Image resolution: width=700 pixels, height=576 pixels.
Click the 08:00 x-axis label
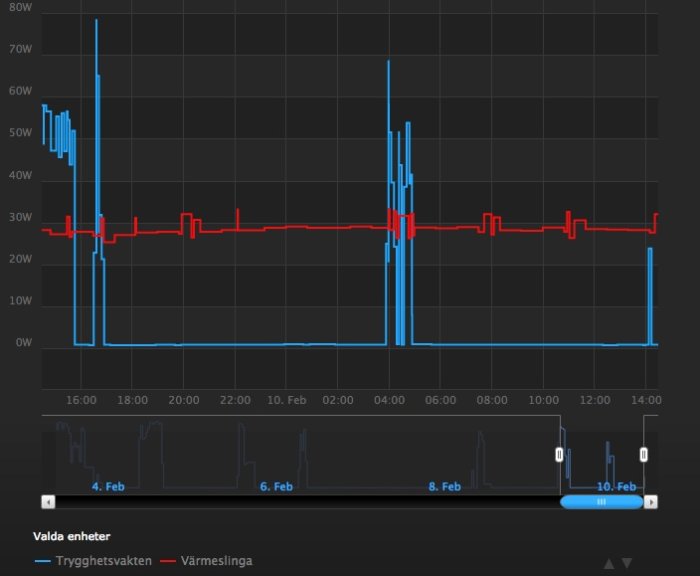point(492,400)
